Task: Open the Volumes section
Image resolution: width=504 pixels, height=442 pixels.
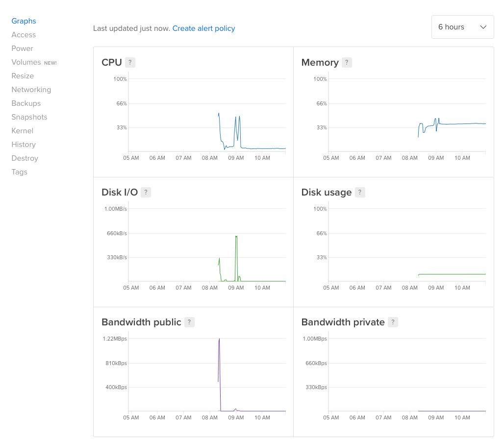Action: pos(26,62)
